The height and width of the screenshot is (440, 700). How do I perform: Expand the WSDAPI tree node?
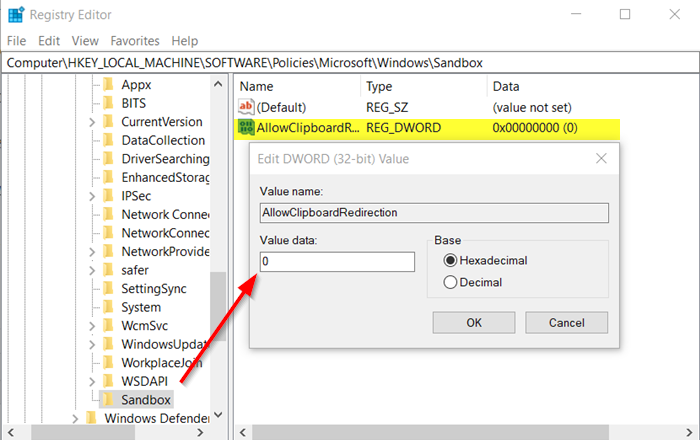[x=92, y=382]
